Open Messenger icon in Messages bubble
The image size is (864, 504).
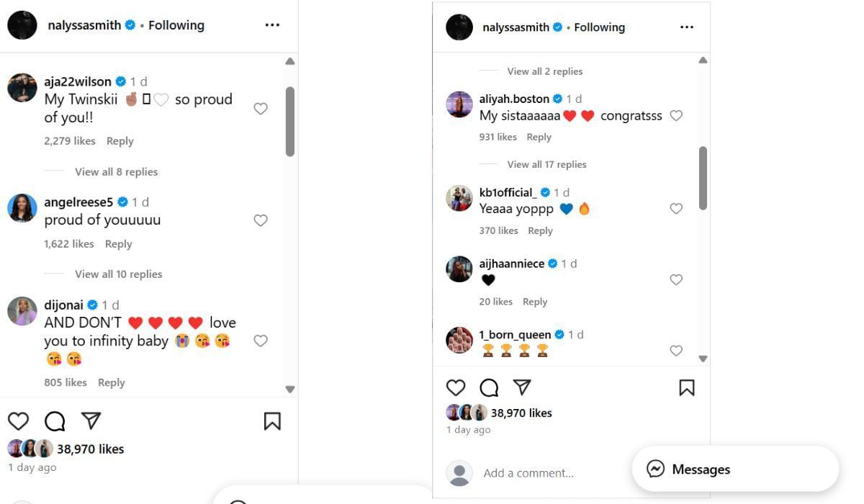655,469
